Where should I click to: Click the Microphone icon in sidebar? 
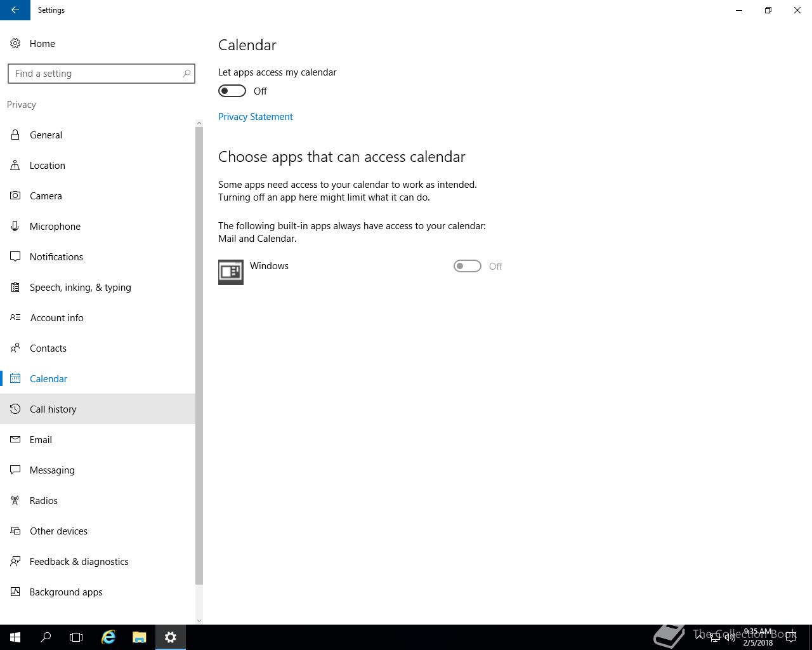tap(15, 226)
